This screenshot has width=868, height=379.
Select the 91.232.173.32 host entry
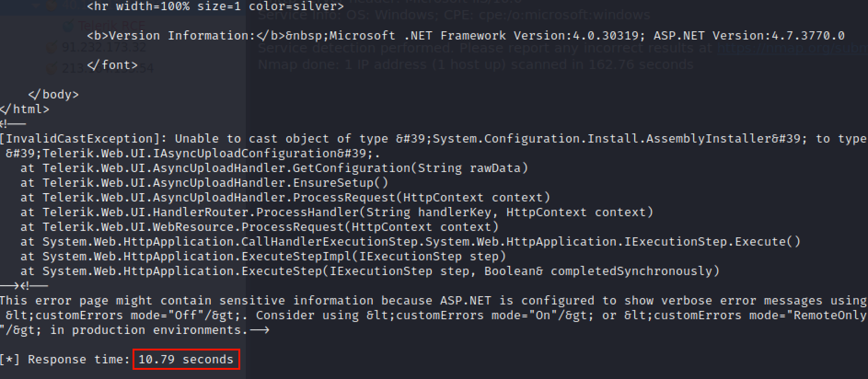[x=104, y=47]
